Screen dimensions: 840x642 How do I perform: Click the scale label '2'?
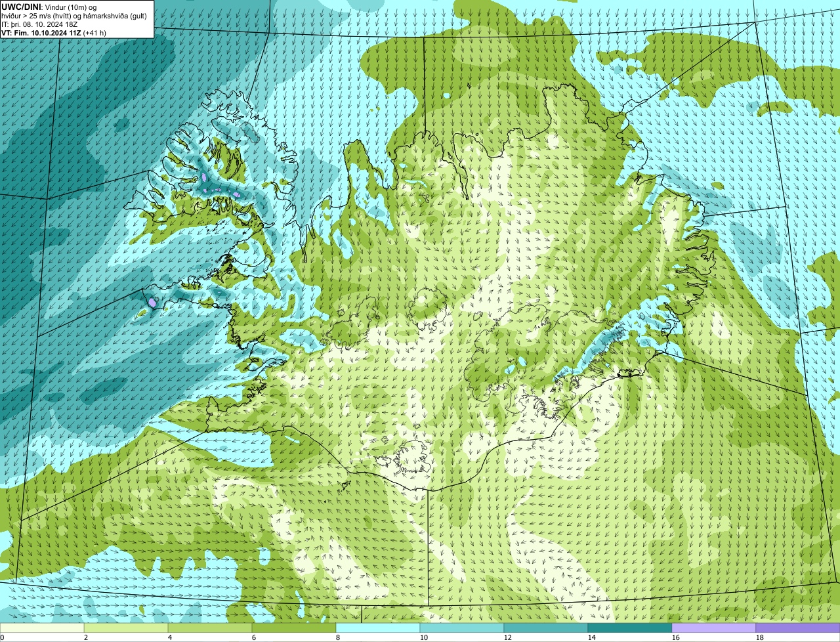pos(86,637)
